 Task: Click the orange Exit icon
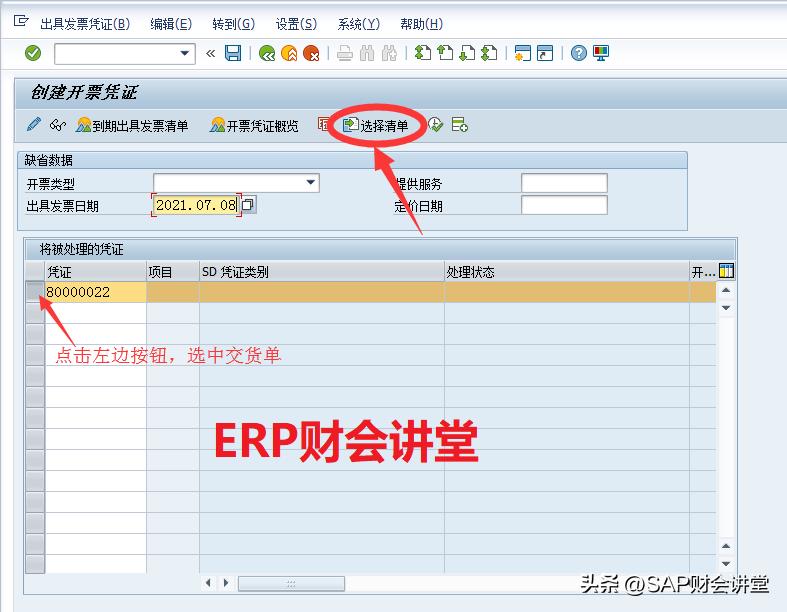[289, 53]
